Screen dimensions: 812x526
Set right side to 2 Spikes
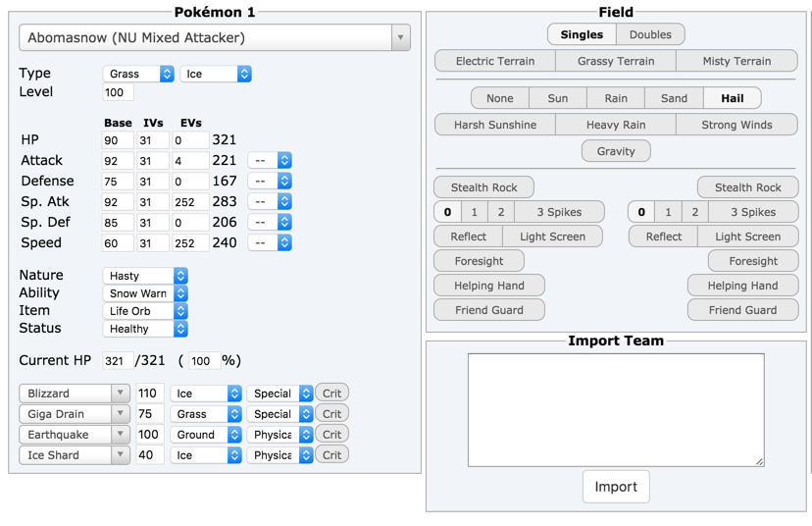point(695,212)
